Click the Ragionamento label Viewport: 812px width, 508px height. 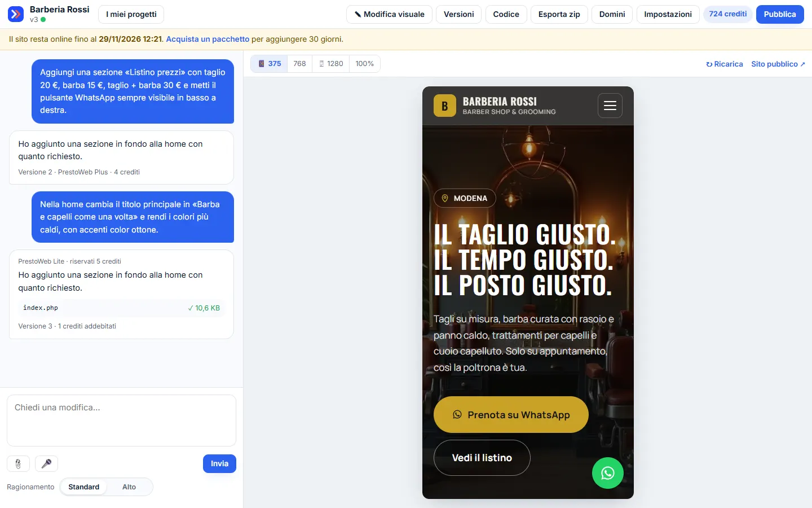(x=30, y=487)
